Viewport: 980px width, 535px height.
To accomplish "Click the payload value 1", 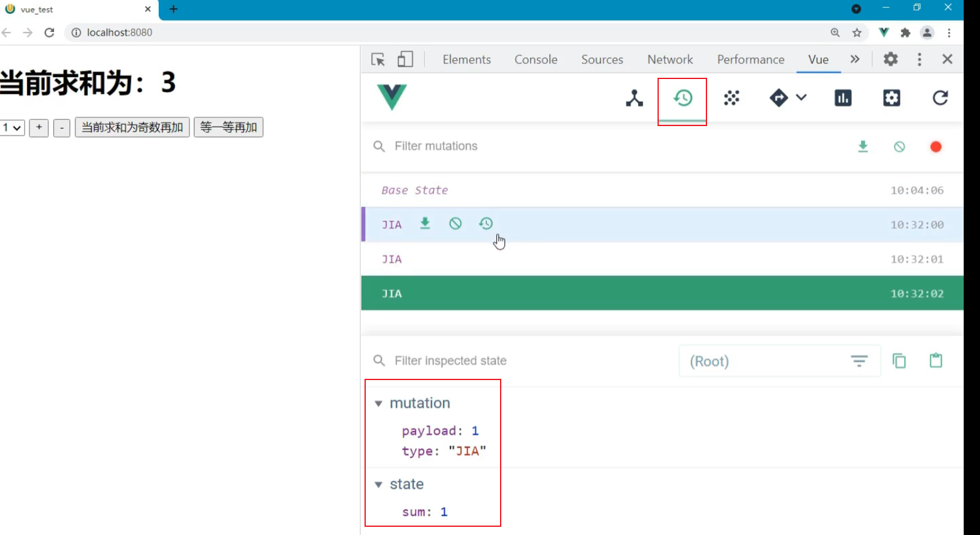I will click(x=475, y=431).
